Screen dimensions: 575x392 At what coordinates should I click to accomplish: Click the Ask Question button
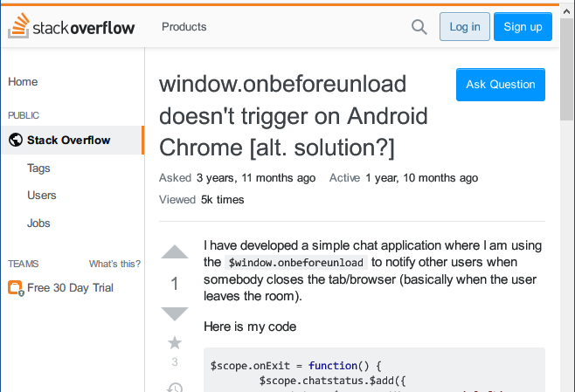(500, 85)
